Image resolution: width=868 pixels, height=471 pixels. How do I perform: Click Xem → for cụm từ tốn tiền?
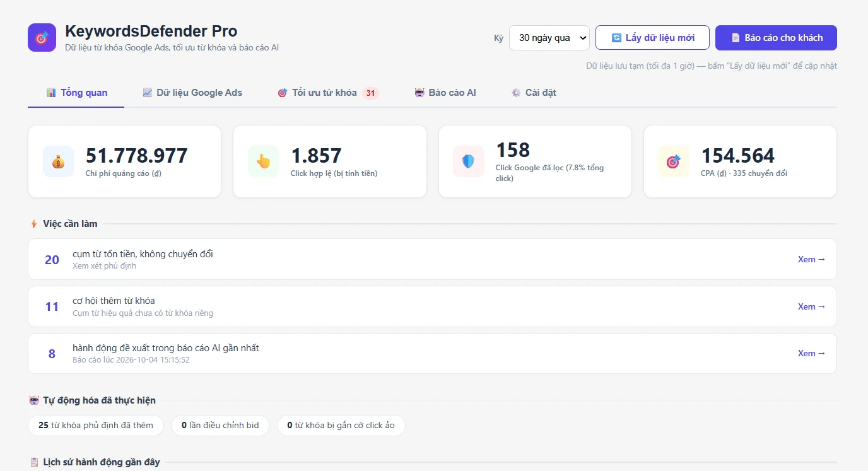tap(811, 259)
